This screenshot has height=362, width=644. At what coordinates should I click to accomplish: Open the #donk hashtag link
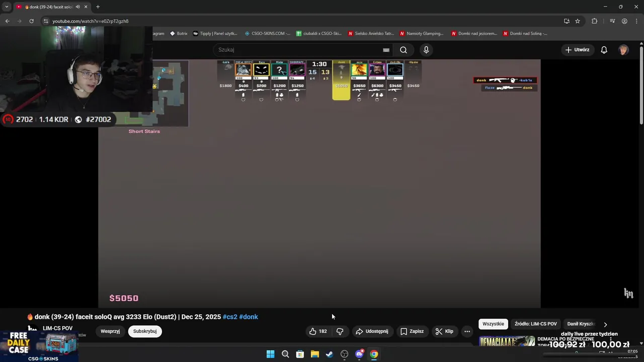click(x=249, y=317)
